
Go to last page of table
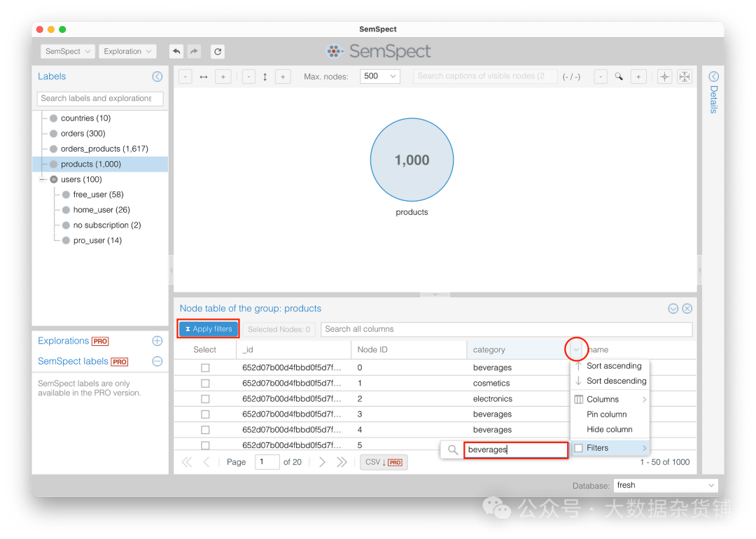(342, 462)
